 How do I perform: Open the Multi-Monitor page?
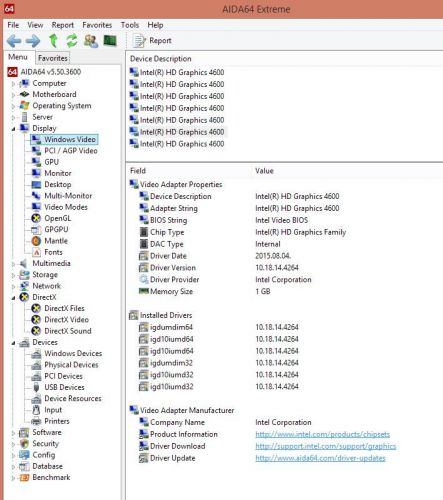(68, 196)
